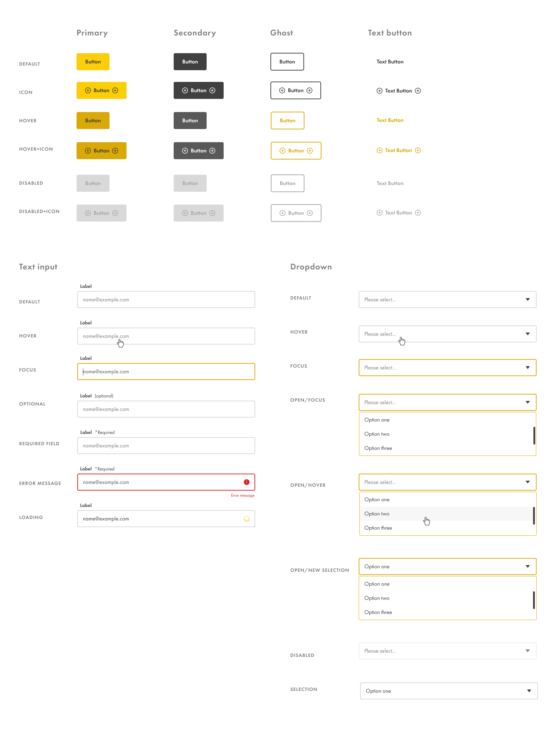Click right plus icon in Ghost Icon button
Image resolution: width=560 pixels, height=737 pixels.
tap(309, 90)
